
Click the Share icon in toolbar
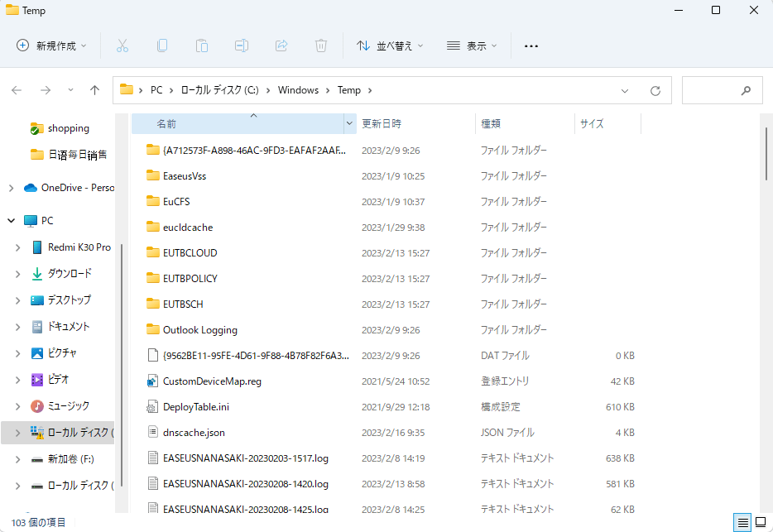pyautogui.click(x=281, y=46)
